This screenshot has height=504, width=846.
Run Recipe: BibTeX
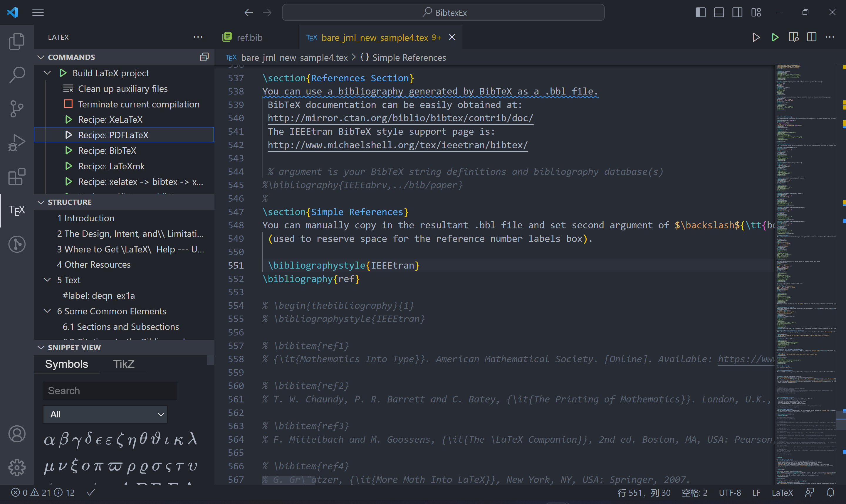click(x=107, y=151)
